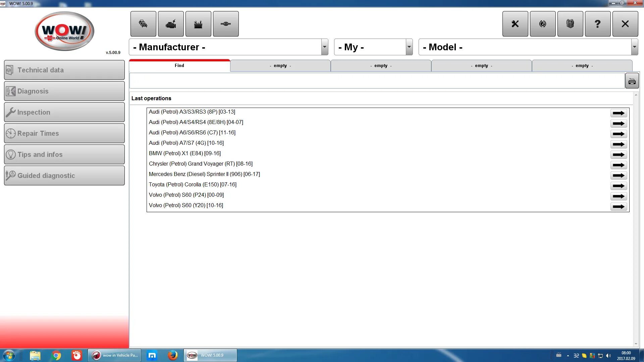This screenshot has width=644, height=362.
Task: Select Mercedes Benz (Diesel) Sprinter II (906) entry
Action: pyautogui.click(x=204, y=174)
